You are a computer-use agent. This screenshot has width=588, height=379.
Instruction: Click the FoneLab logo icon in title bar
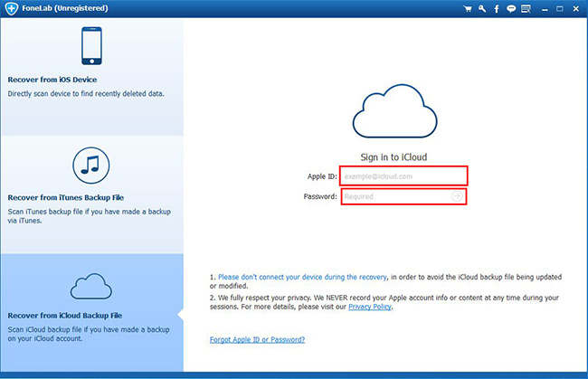[x=11, y=9]
